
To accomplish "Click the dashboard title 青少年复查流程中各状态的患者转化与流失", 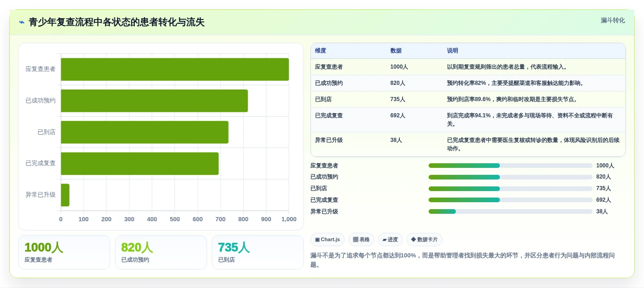I will tap(116, 22).
